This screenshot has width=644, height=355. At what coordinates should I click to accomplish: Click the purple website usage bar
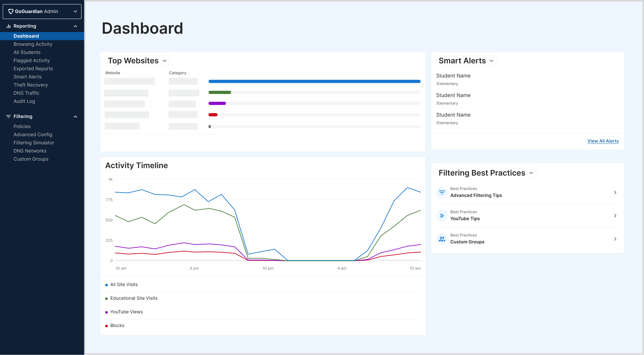pyautogui.click(x=217, y=103)
